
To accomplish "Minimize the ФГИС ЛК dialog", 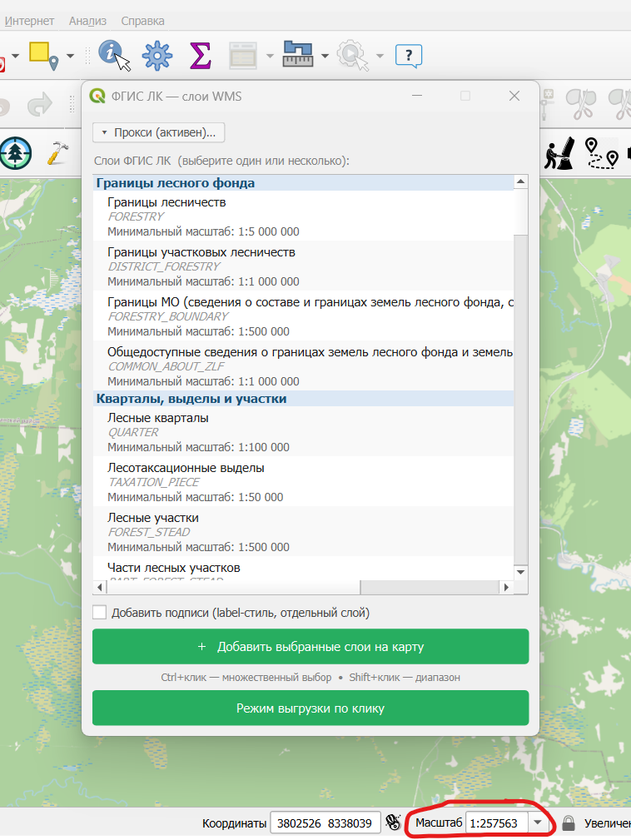I will 417,96.
